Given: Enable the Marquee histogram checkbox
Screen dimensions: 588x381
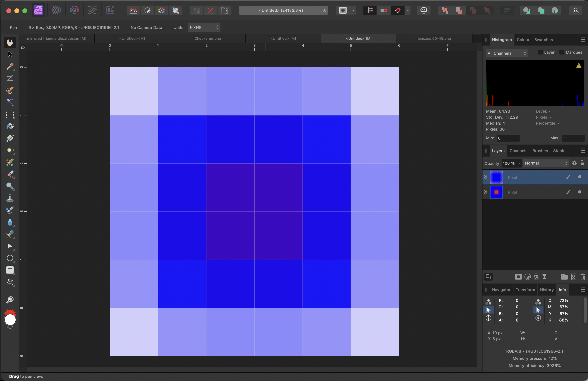Looking at the screenshot, I should (x=562, y=52).
